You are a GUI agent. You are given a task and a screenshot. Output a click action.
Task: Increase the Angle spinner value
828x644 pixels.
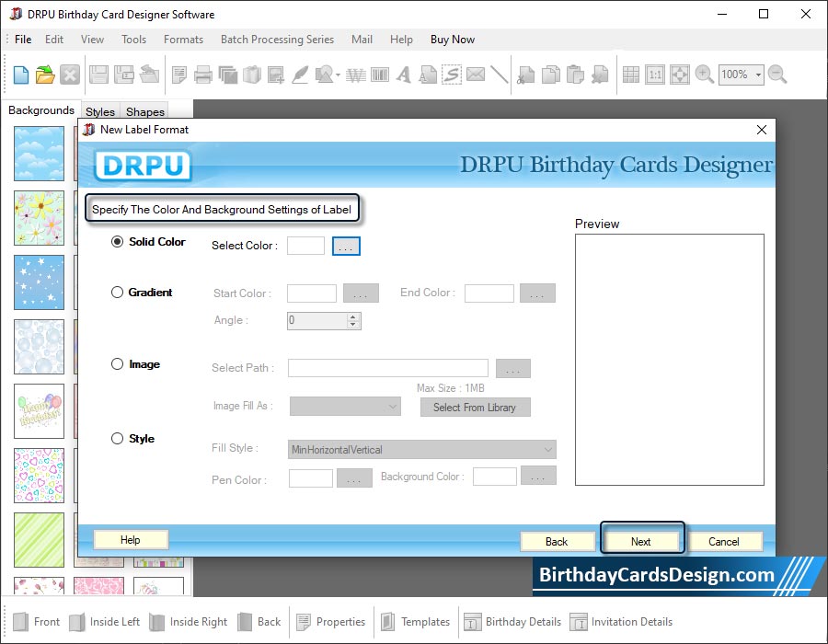point(353,316)
